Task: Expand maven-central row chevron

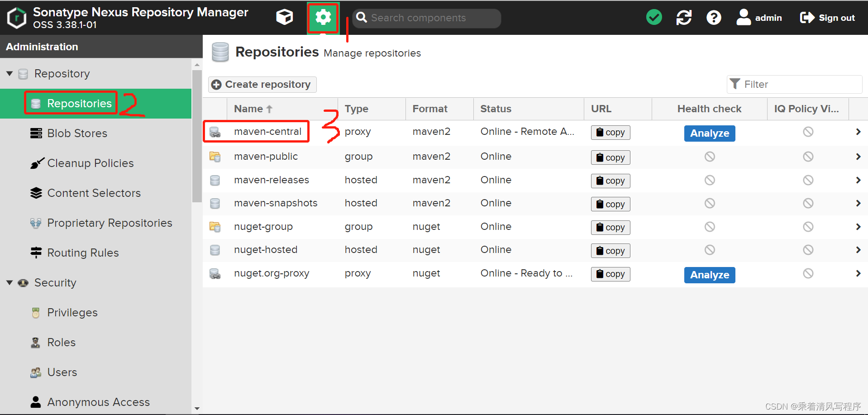Action: point(858,132)
